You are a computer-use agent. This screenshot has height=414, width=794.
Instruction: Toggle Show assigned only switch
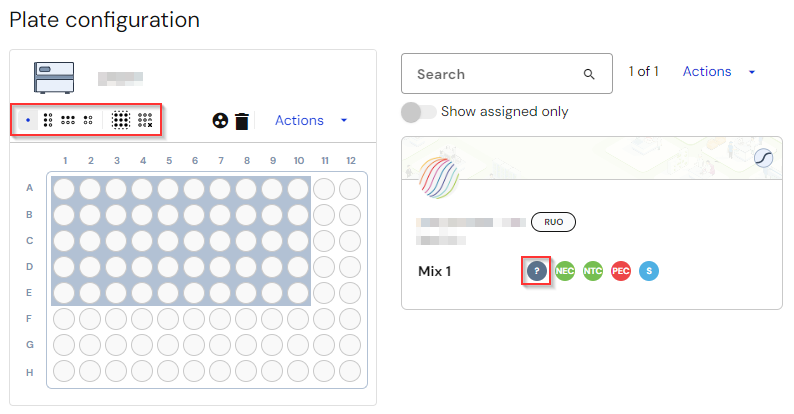tap(418, 112)
